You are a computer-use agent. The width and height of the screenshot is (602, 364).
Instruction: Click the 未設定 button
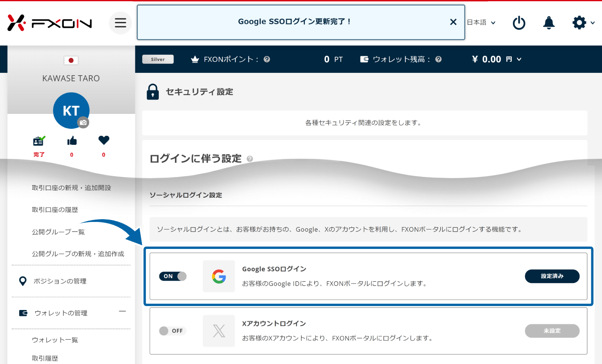pos(552,331)
